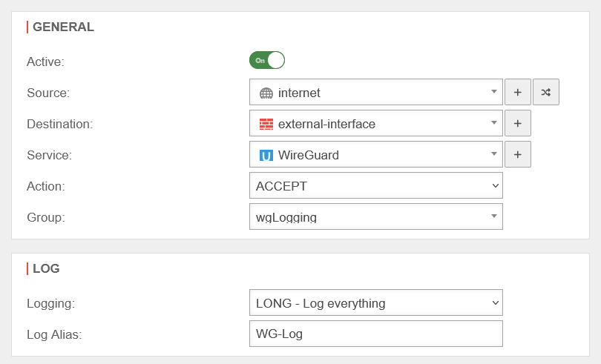Add a new service with plus button
This screenshot has height=364, width=601.
click(x=518, y=155)
